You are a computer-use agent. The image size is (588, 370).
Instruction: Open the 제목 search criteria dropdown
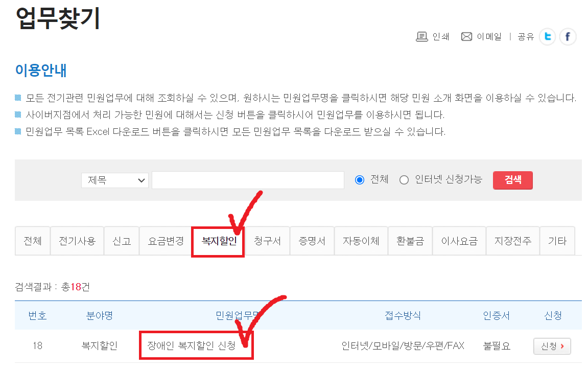point(114,180)
